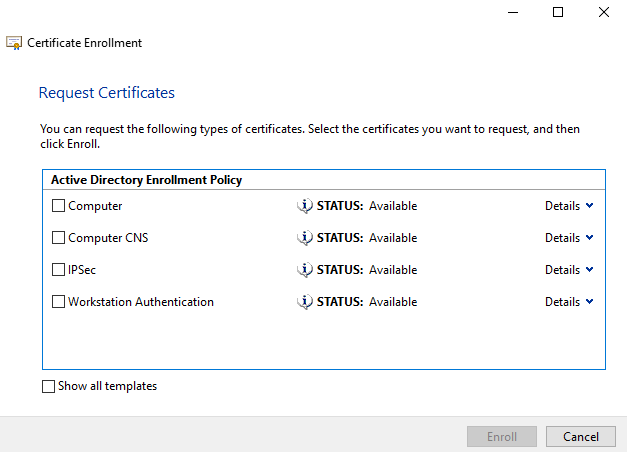Click the Workstation Authentication status info icon
This screenshot has width=627, height=452.
pos(305,302)
